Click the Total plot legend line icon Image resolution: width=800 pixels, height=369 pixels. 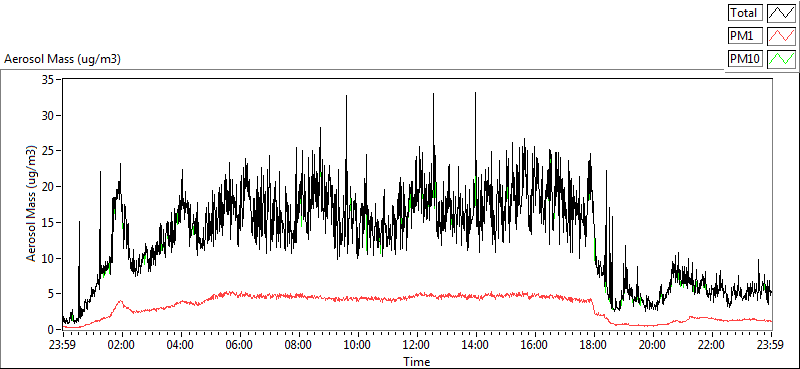tap(782, 12)
